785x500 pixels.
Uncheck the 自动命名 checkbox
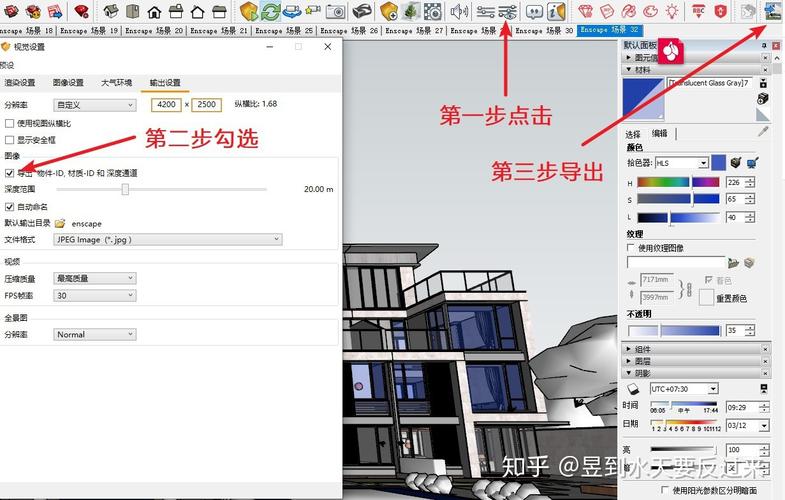9,206
